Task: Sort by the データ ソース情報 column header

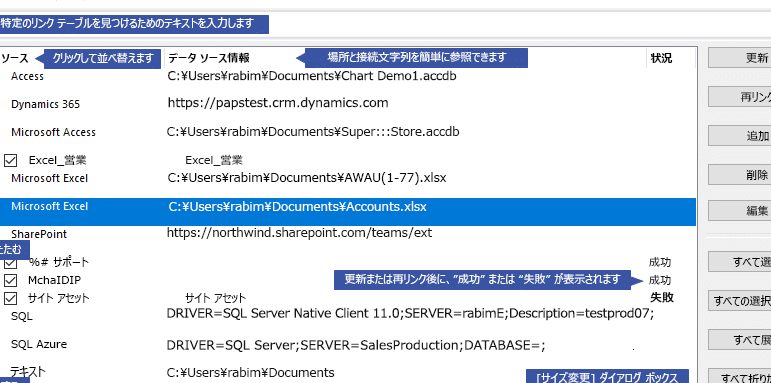Action: click(x=209, y=58)
